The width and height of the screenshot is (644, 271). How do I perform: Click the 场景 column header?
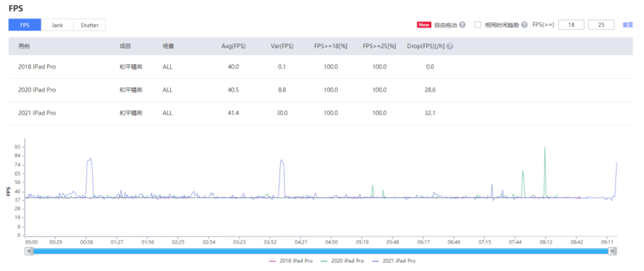pyautogui.click(x=168, y=46)
